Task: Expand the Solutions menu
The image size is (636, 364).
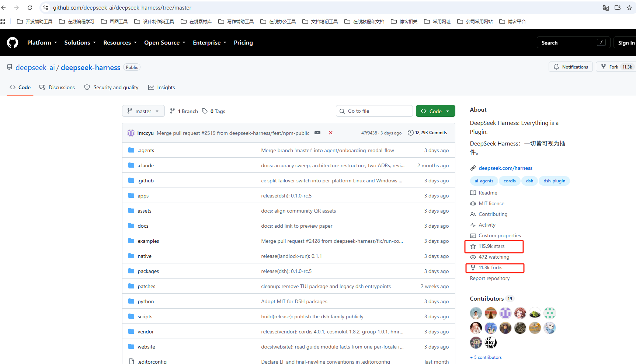Action: point(80,43)
